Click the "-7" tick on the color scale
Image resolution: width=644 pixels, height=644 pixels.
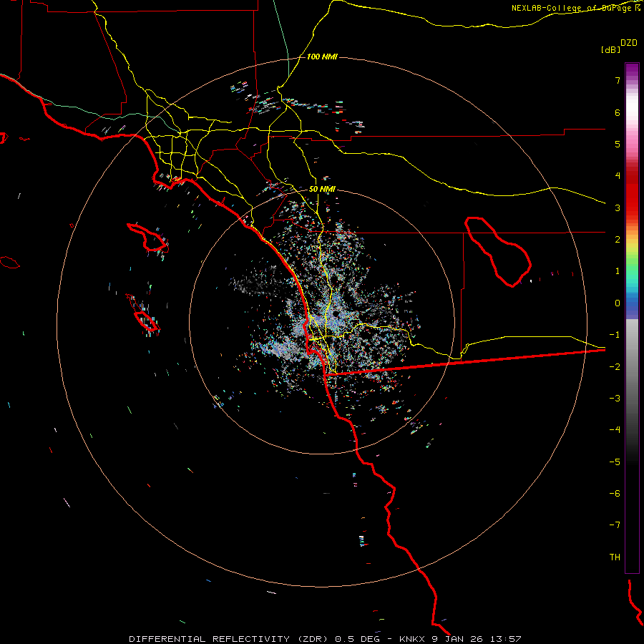(x=615, y=525)
